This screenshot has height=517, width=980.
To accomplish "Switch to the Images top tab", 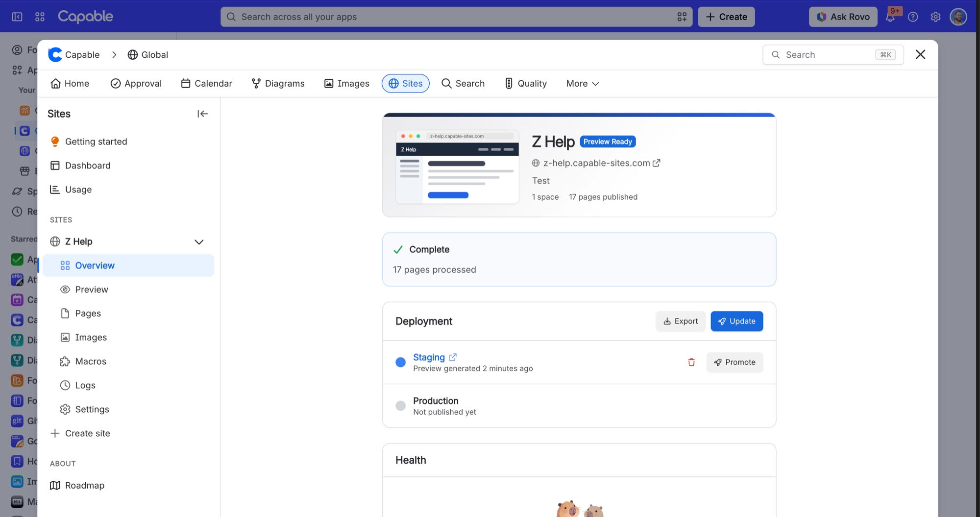I will click(x=346, y=84).
